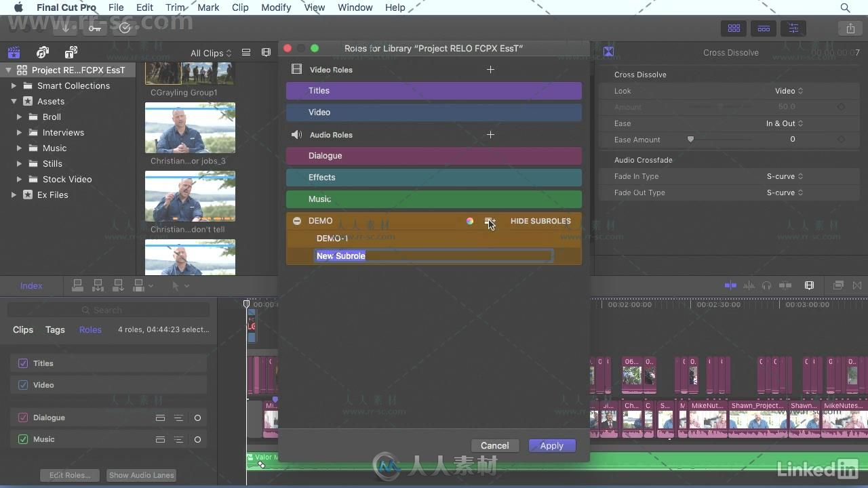Open DEMO role color picker swatch
Screen dimensions: 868x488
click(x=469, y=221)
